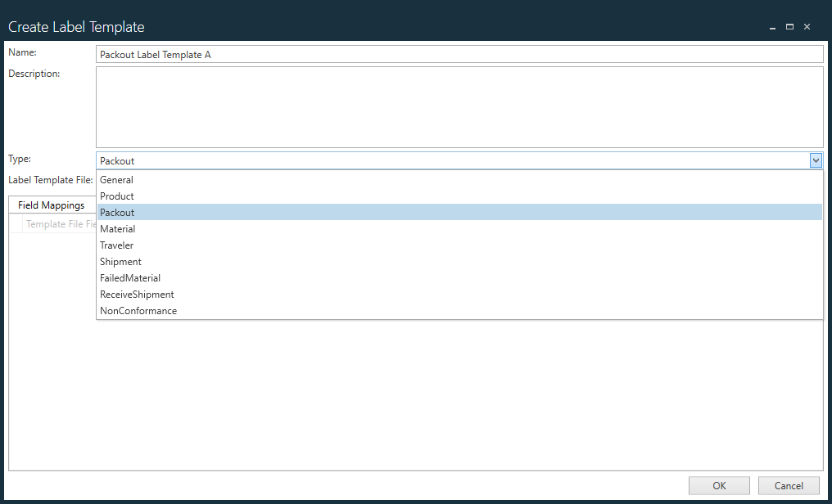Click the Template File Field column header
Screen dimensions: 832x504
(x=61, y=223)
